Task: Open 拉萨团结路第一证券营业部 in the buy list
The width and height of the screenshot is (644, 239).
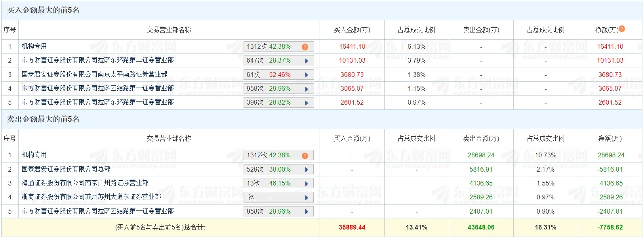Action: click(97, 88)
